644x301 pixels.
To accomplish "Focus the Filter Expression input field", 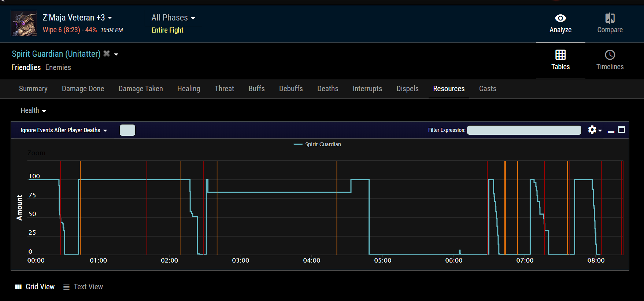I will [x=524, y=130].
